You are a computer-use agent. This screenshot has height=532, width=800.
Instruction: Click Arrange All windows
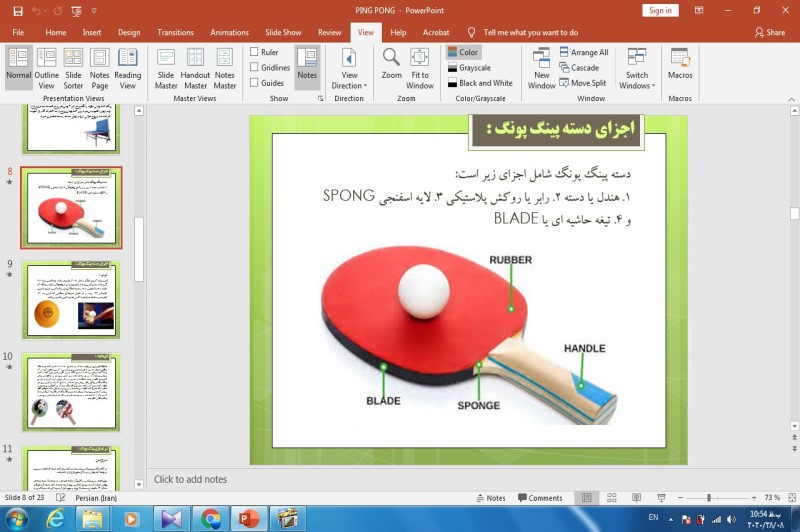pyautogui.click(x=584, y=52)
